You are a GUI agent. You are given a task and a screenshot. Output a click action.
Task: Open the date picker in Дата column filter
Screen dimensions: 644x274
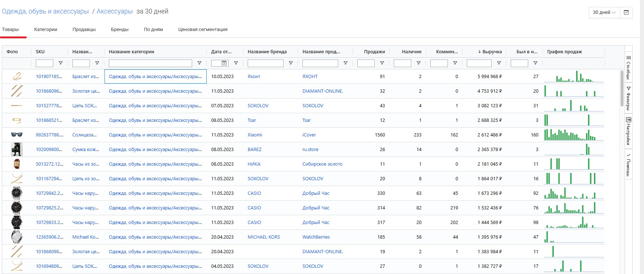coord(224,63)
